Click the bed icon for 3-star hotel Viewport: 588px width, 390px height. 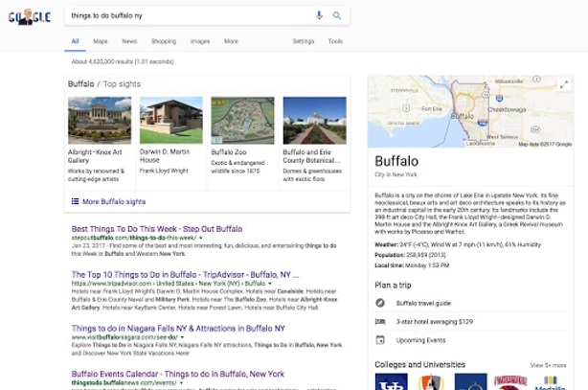pos(380,322)
